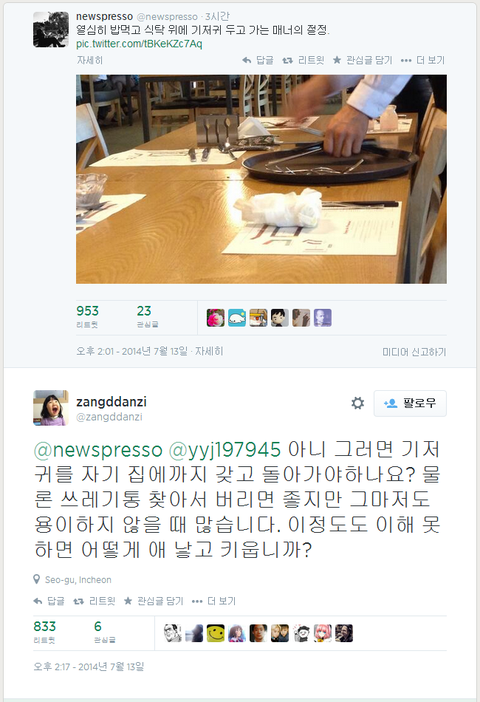
Task: Favorite zangddanzi's reply with the star
Action: (128, 600)
